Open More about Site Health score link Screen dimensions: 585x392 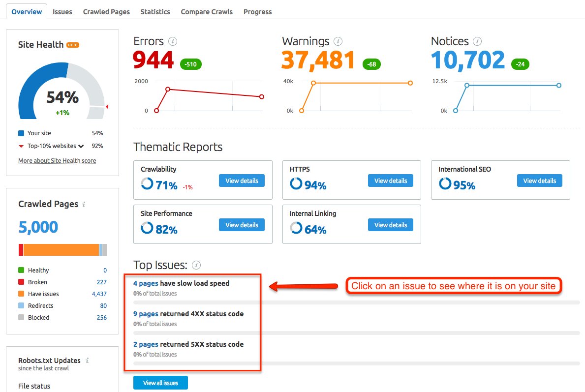57,160
